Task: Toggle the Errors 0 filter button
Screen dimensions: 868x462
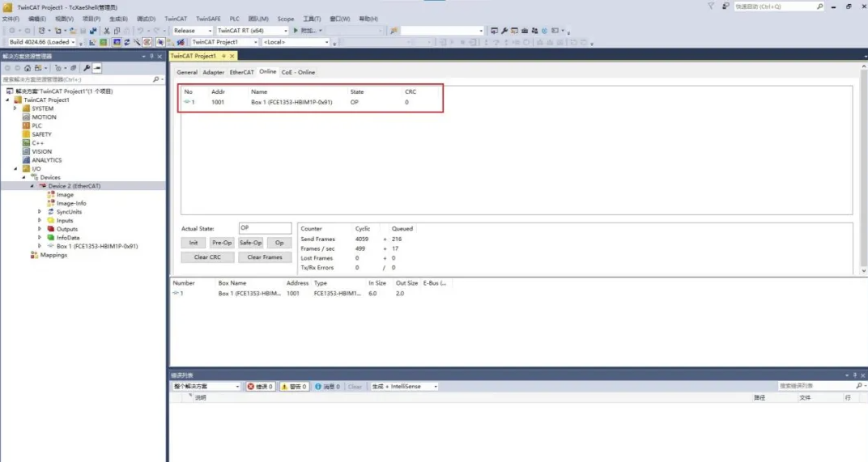Action: [260, 386]
